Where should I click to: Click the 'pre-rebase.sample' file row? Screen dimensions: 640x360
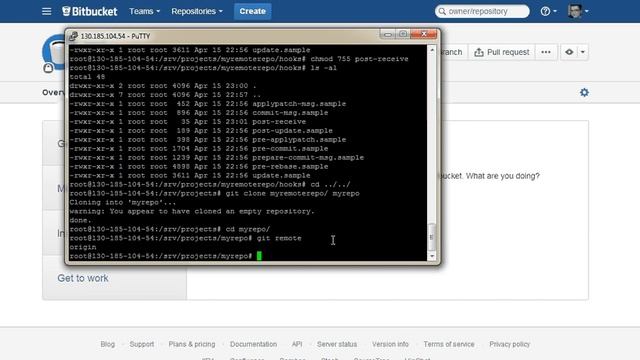[x=199, y=167]
